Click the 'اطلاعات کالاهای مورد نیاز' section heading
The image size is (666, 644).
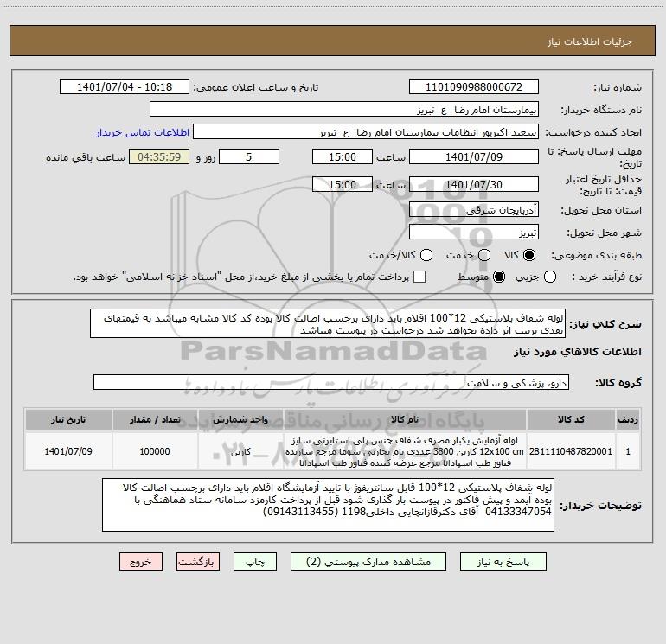coord(577,352)
